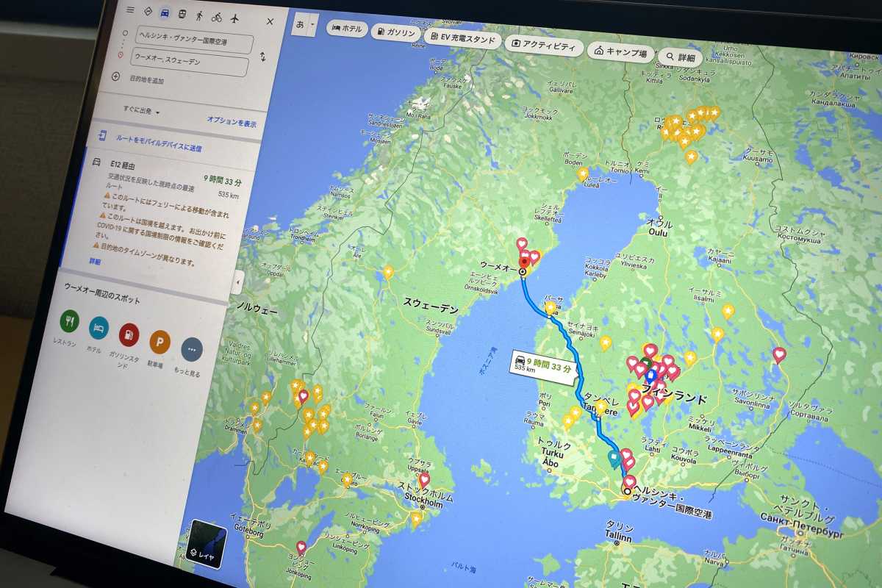Click the アクティビティ filter chip
This screenshot has height=588, width=882.
[x=545, y=45]
